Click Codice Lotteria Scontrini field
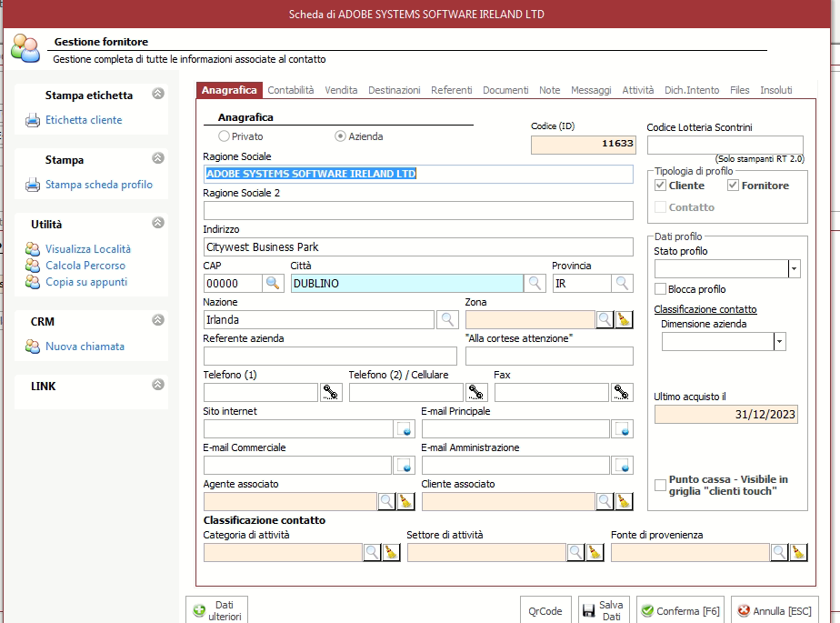Viewport: 840px width, 623px height. [725, 145]
